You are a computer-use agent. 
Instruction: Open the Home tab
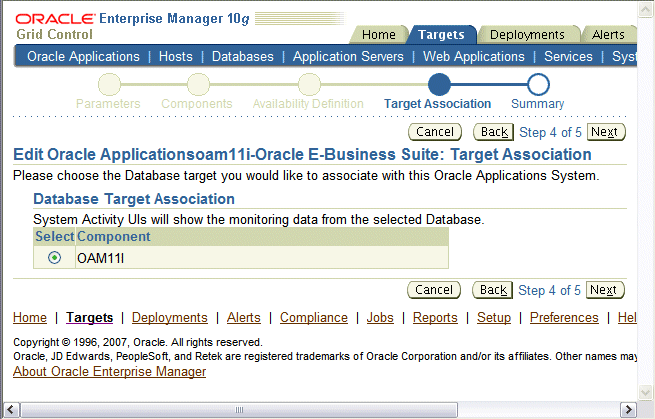point(378,35)
